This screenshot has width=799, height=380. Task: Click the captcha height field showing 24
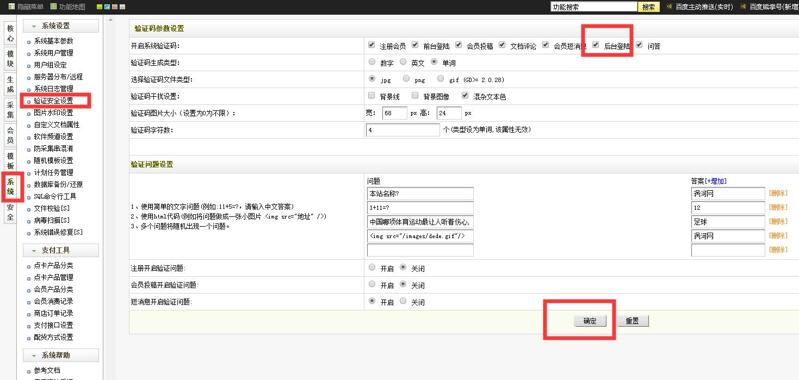pos(449,113)
